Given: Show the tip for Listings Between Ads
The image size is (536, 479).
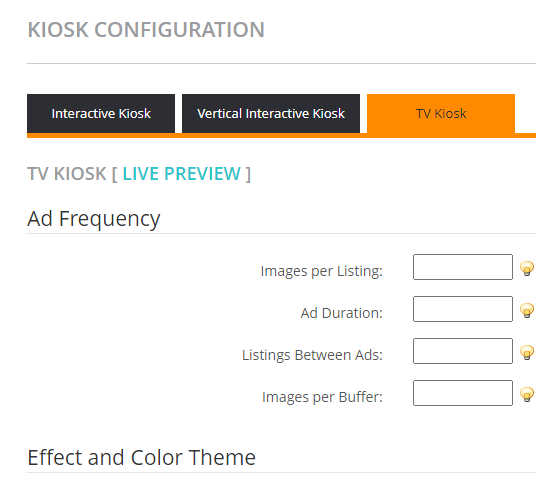Looking at the screenshot, I should (527, 352).
